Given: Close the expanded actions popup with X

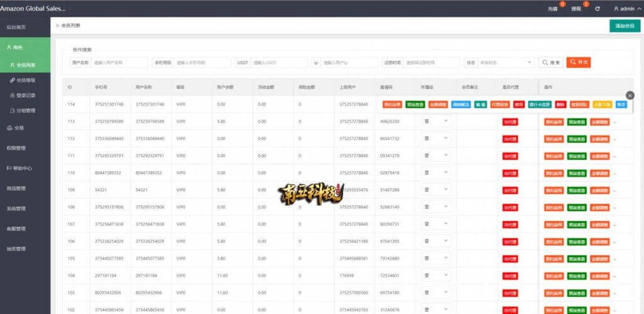Looking at the screenshot, I should click(630, 95).
